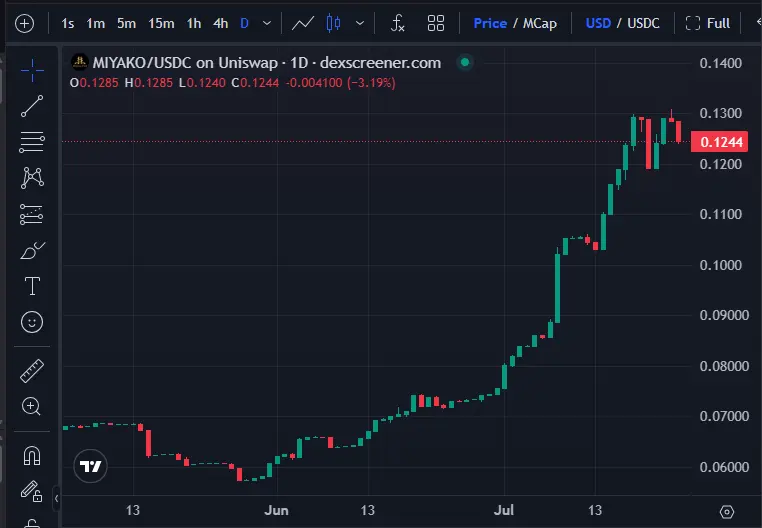Click the 0.1244 current price label
This screenshot has height=528, width=762.
pyautogui.click(x=719, y=142)
